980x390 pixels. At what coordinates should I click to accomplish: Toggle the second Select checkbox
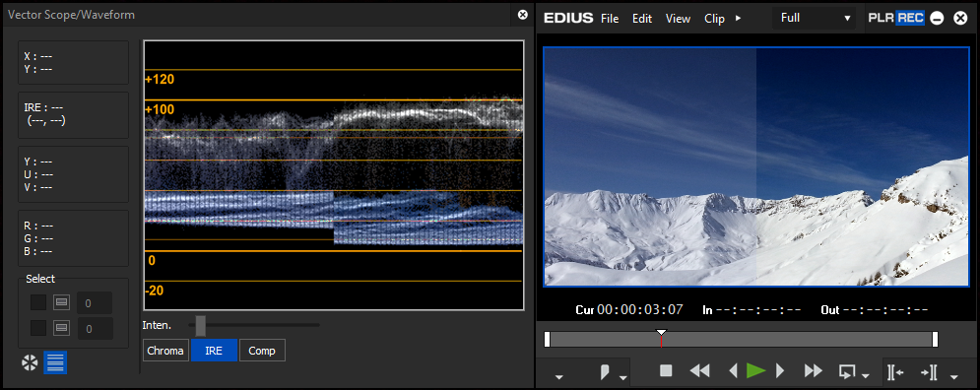[x=38, y=328]
